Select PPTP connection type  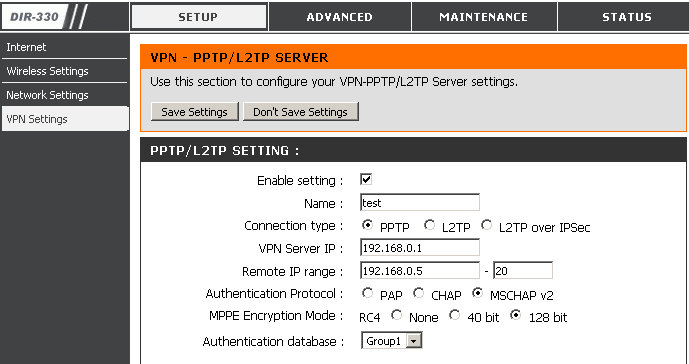click(x=367, y=225)
